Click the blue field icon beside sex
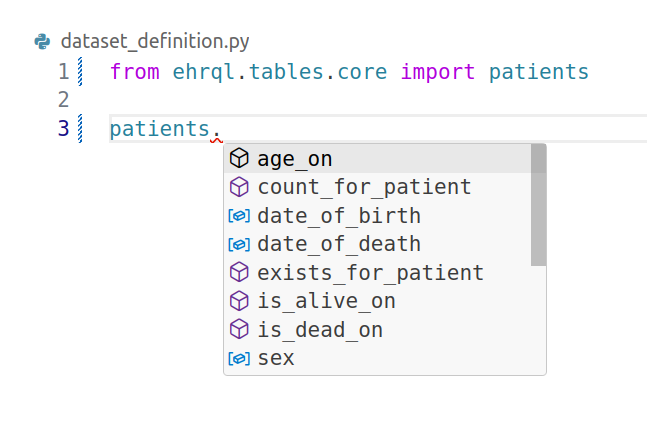 tap(239, 358)
